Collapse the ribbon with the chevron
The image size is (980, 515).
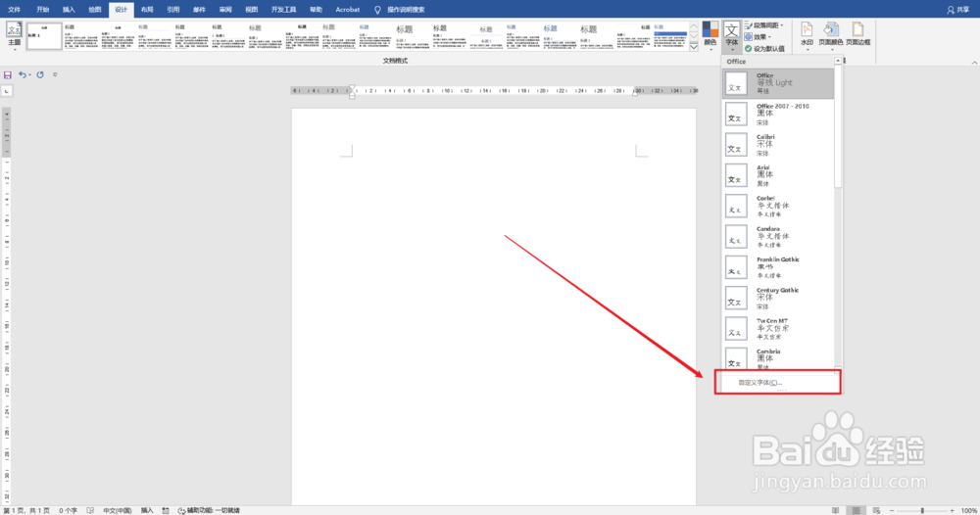coord(974,62)
